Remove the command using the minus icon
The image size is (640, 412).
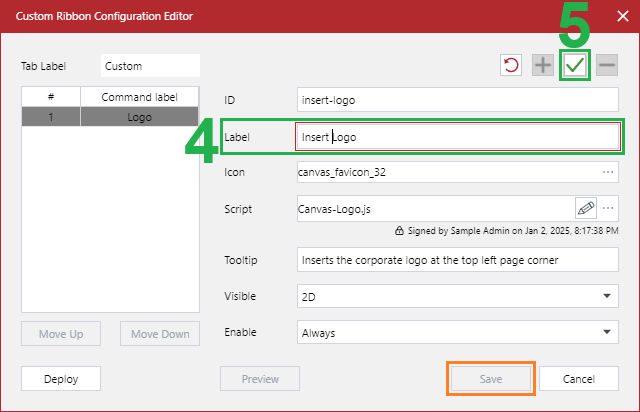606,66
